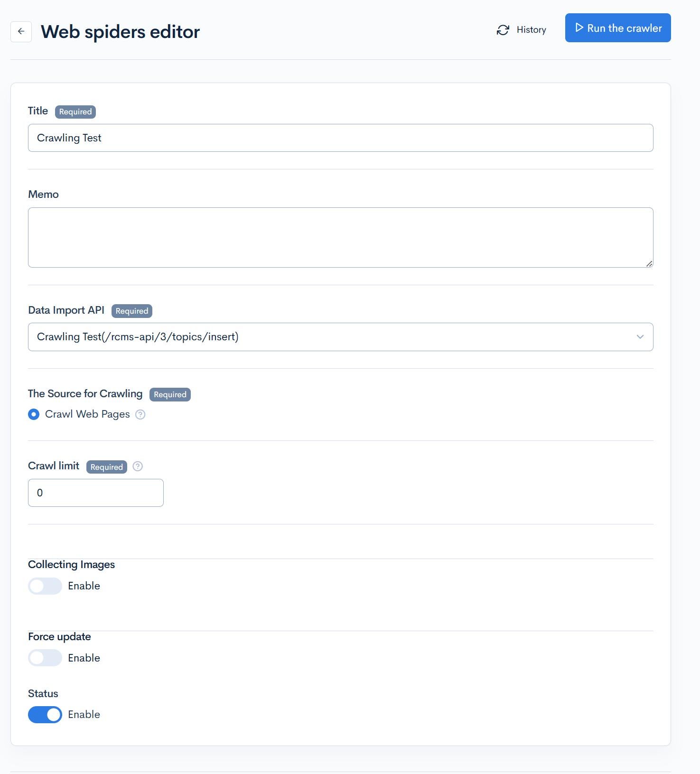Click the Enable label under Status

tap(84, 714)
